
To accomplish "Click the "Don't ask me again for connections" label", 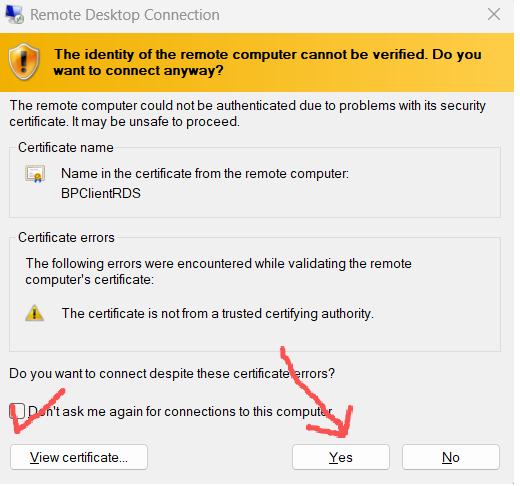I will coord(180,411).
